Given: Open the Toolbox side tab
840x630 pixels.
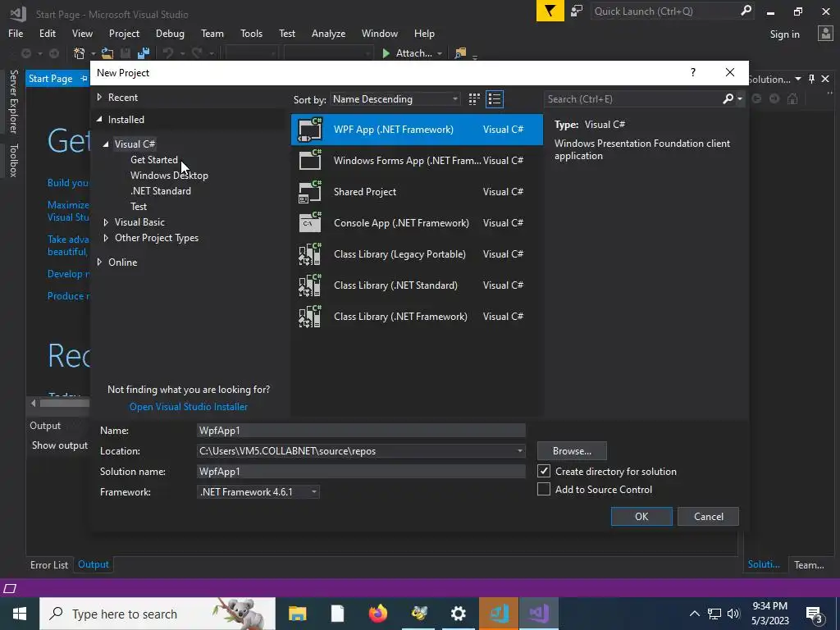Looking at the screenshot, I should tap(13, 160).
